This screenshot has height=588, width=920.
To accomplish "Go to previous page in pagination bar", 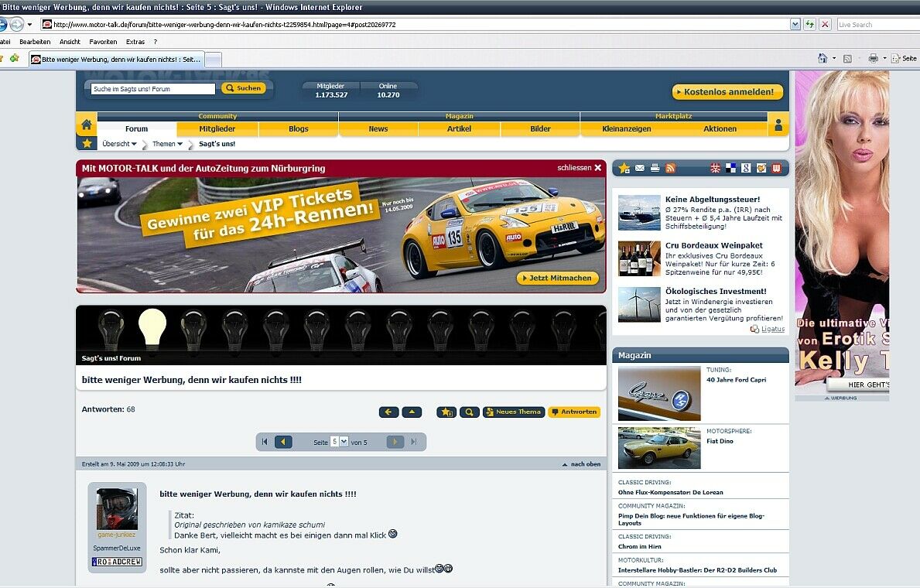I will coord(283,442).
